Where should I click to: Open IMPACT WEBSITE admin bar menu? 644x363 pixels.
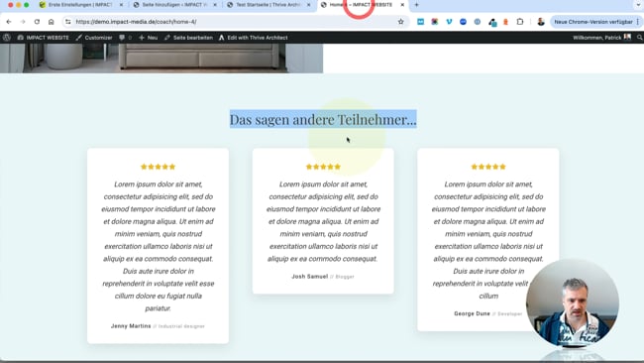click(44, 38)
